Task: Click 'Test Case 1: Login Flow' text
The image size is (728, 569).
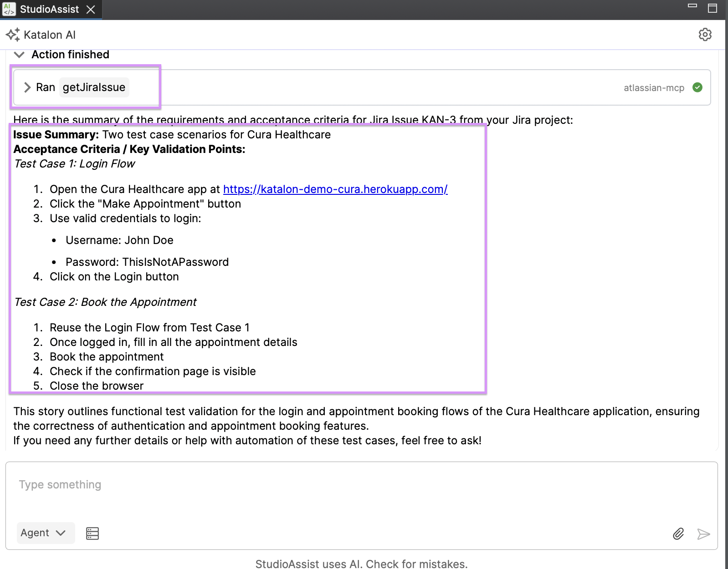Action: [x=75, y=164]
